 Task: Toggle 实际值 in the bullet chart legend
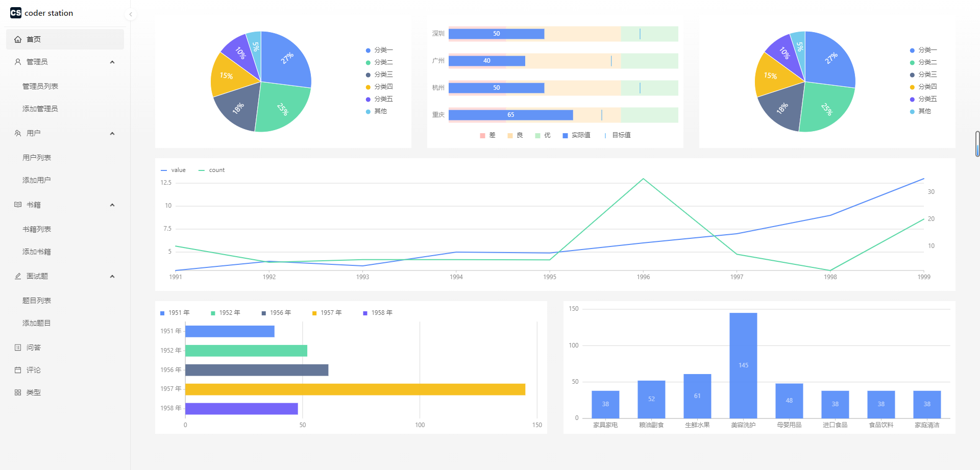(576, 135)
